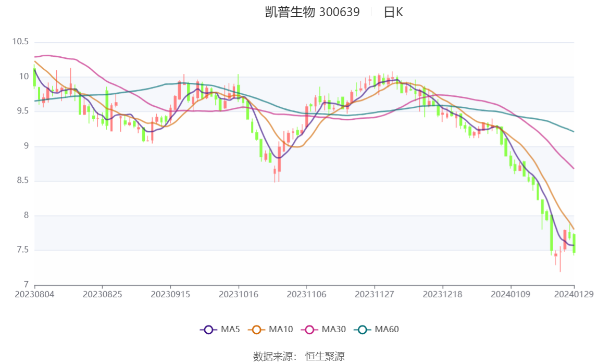The height and width of the screenshot is (364, 598).
Task: Toggle the MA10 orange legend circle
Action: [x=256, y=330]
